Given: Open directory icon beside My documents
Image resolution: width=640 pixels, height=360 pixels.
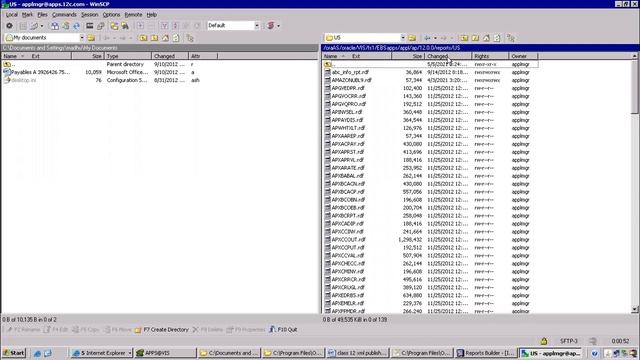Looking at the screenshot, I should click(91, 38).
